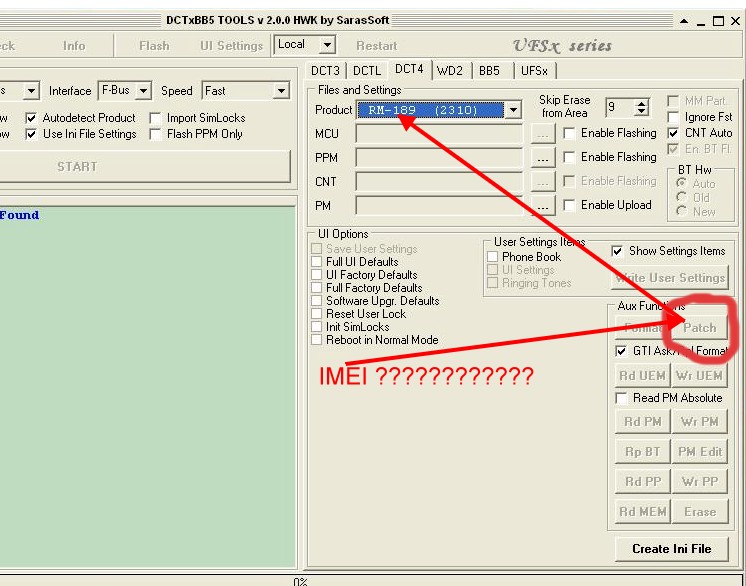Image resolution: width=746 pixels, height=586 pixels.
Task: Enable Import SimLocks checkbox
Action: point(155,118)
